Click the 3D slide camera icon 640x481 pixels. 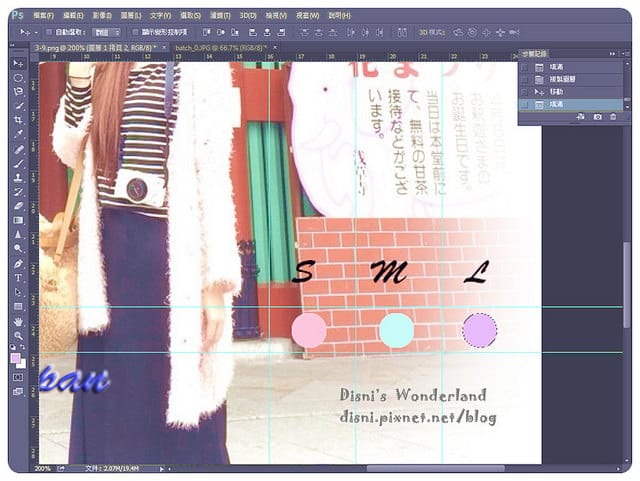500,32
